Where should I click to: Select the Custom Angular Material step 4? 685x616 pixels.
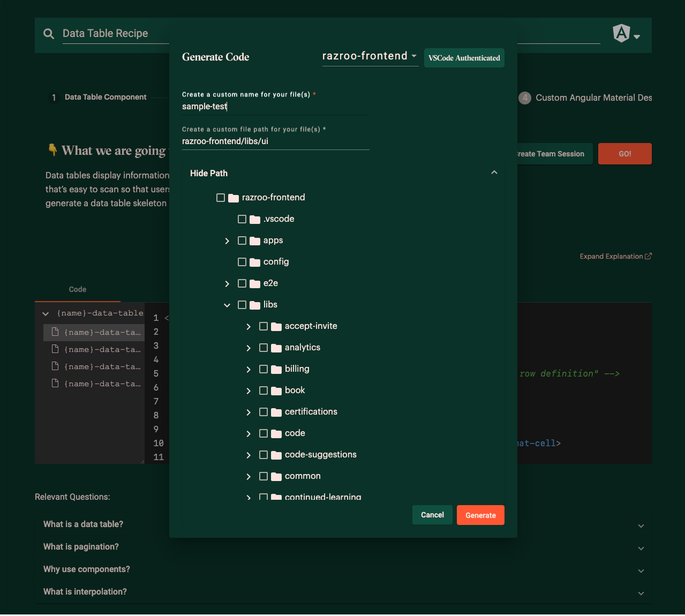(585, 98)
